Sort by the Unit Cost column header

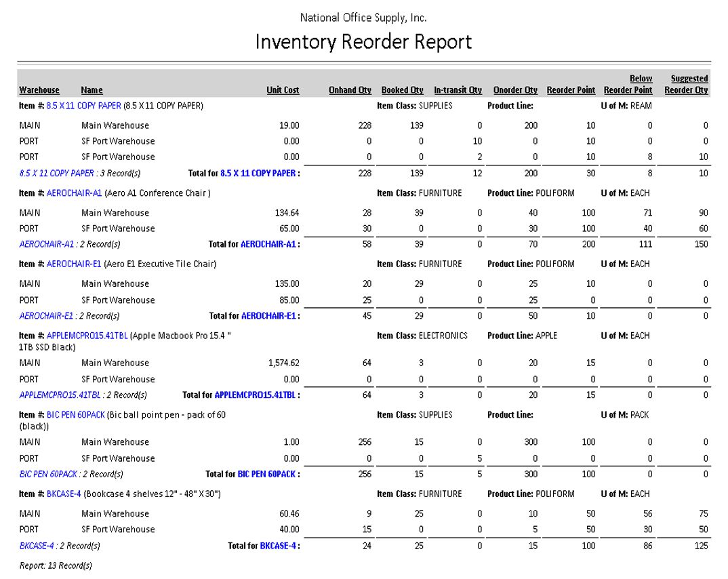283,90
